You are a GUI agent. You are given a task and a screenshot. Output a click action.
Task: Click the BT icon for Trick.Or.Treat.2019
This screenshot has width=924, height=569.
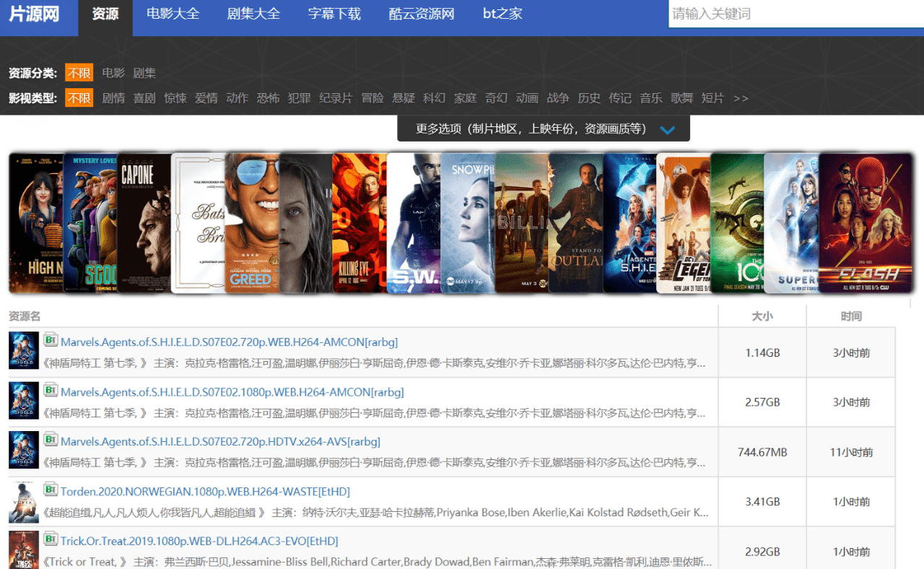(51, 540)
